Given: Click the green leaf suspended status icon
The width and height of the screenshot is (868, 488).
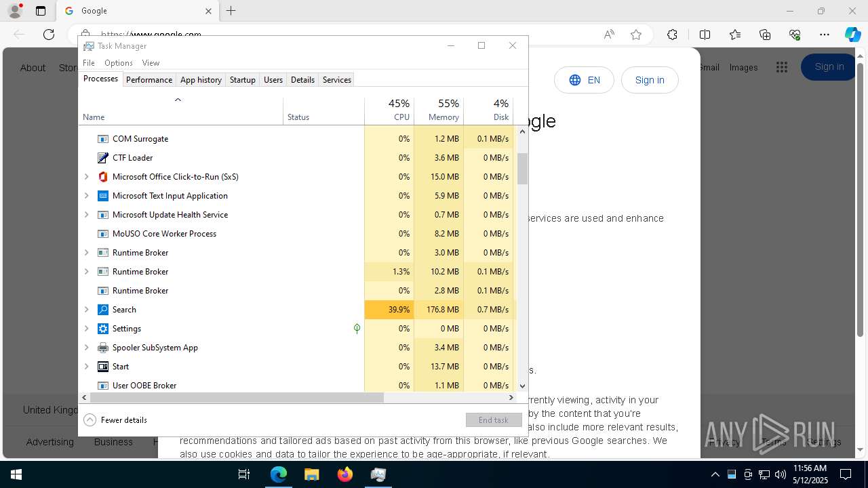Looking at the screenshot, I should [357, 329].
